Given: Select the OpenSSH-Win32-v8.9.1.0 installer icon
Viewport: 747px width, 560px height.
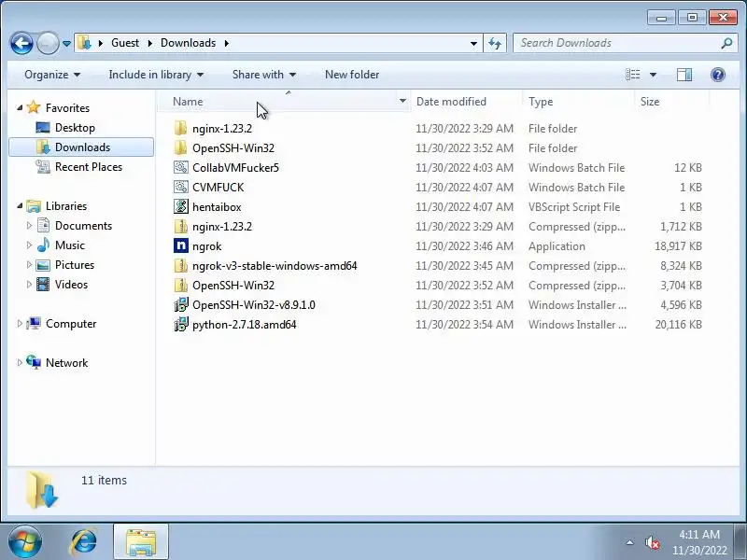Looking at the screenshot, I should click(180, 304).
